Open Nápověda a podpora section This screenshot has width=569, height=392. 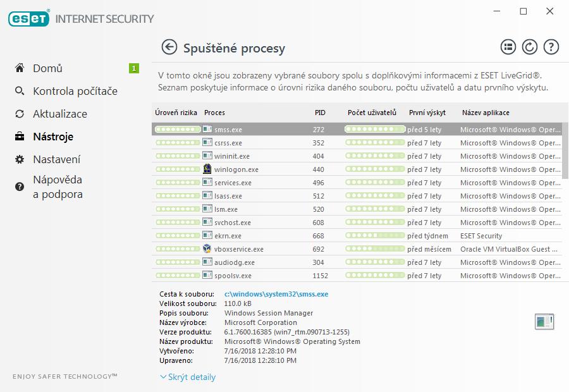click(x=58, y=187)
